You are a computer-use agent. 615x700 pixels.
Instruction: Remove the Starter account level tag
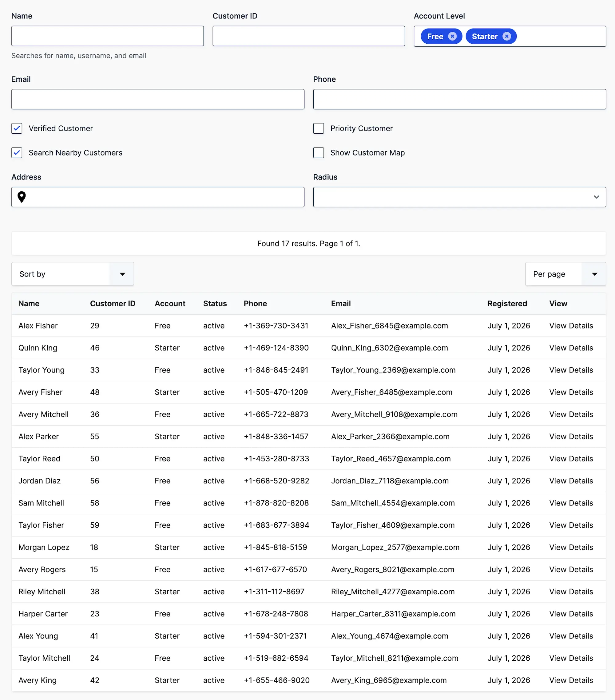(x=507, y=36)
